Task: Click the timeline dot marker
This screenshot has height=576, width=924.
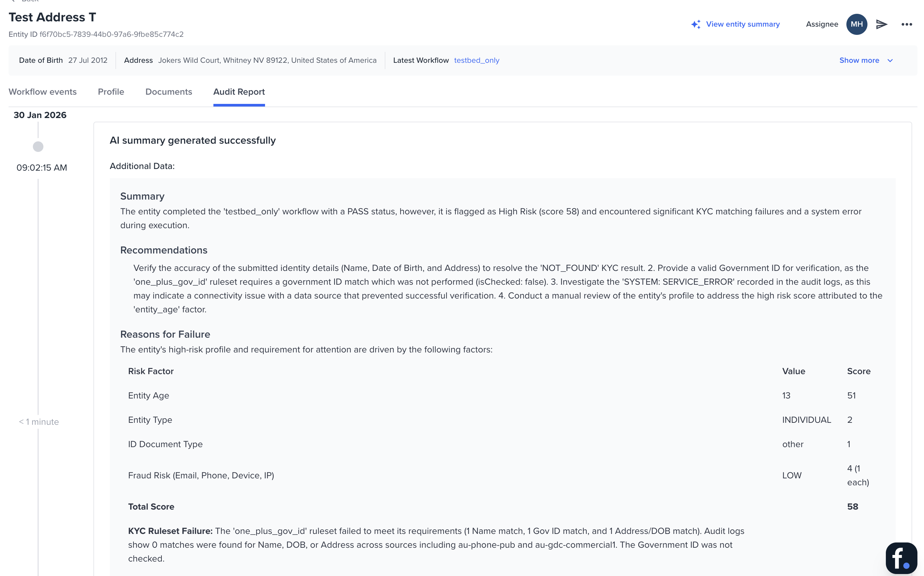Action: pyautogui.click(x=38, y=146)
